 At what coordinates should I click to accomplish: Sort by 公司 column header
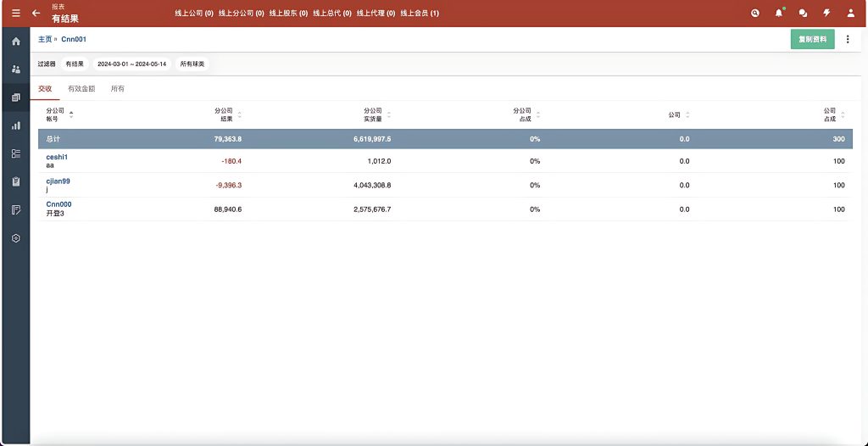tap(679, 114)
